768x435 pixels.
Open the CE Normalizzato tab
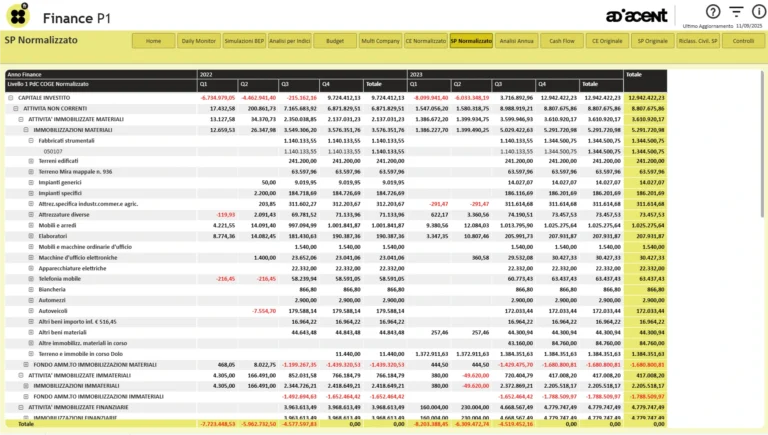click(425, 41)
